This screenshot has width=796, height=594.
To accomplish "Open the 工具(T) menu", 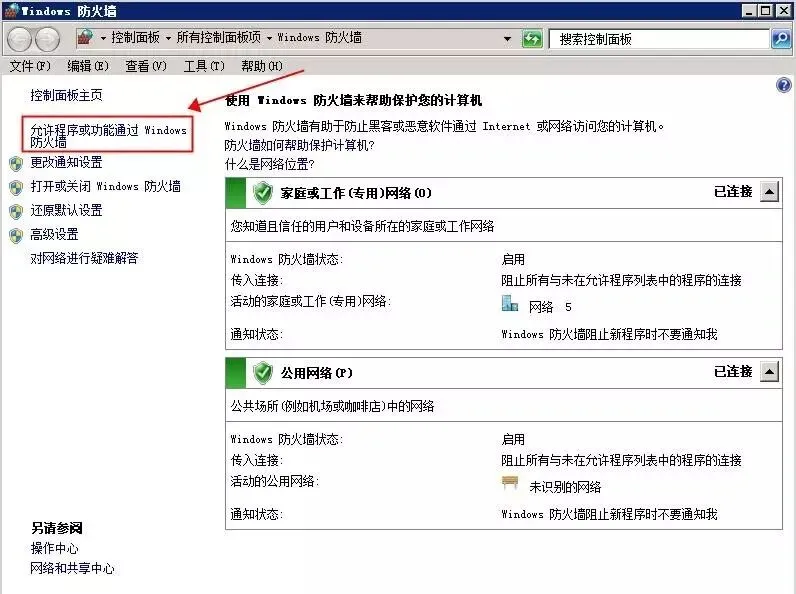I will pos(204,66).
